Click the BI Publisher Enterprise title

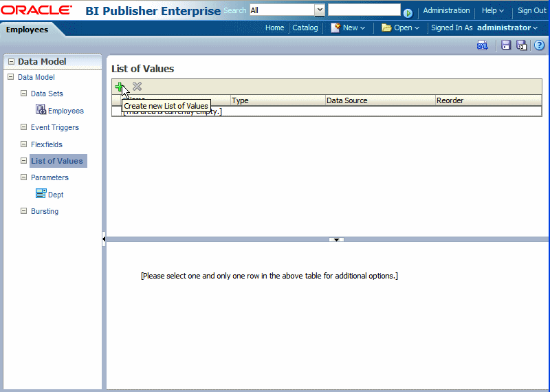pos(153,11)
